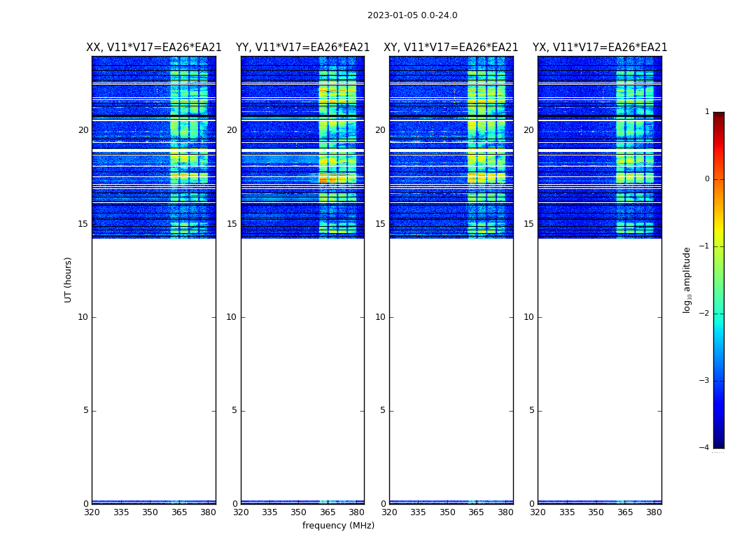
Task: Click the UT (hours) axis label
Action: [x=68, y=280]
